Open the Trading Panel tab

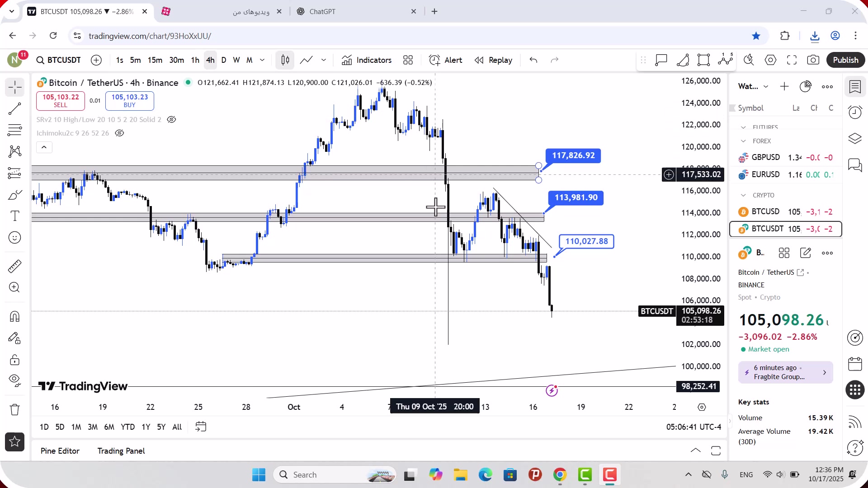click(121, 451)
